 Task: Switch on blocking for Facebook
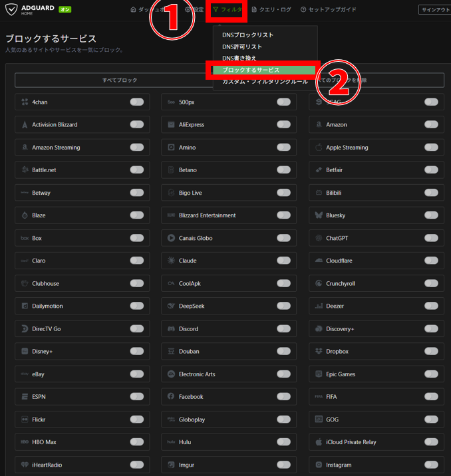tap(283, 396)
